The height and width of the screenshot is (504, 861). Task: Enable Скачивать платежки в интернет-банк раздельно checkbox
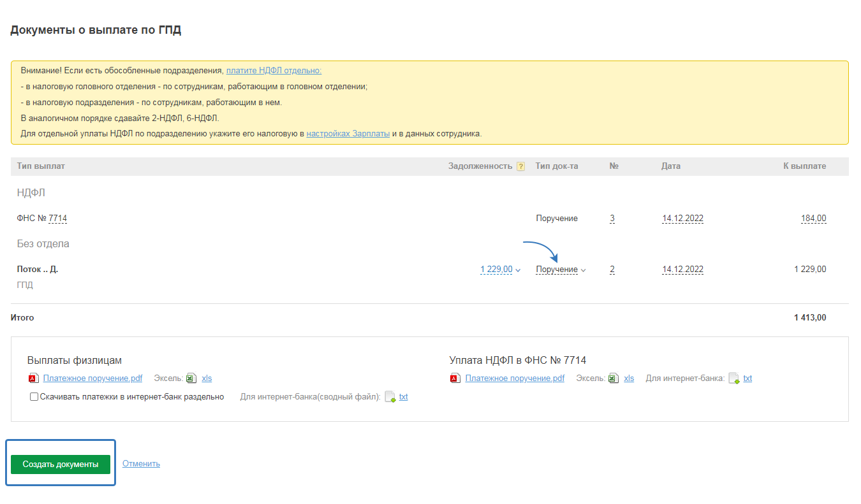pos(34,397)
